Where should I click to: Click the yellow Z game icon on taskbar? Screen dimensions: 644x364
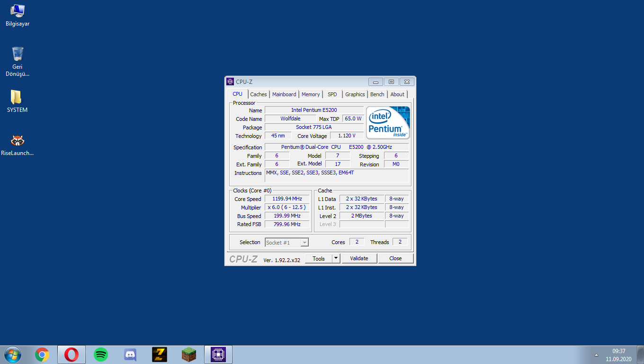pyautogui.click(x=160, y=354)
